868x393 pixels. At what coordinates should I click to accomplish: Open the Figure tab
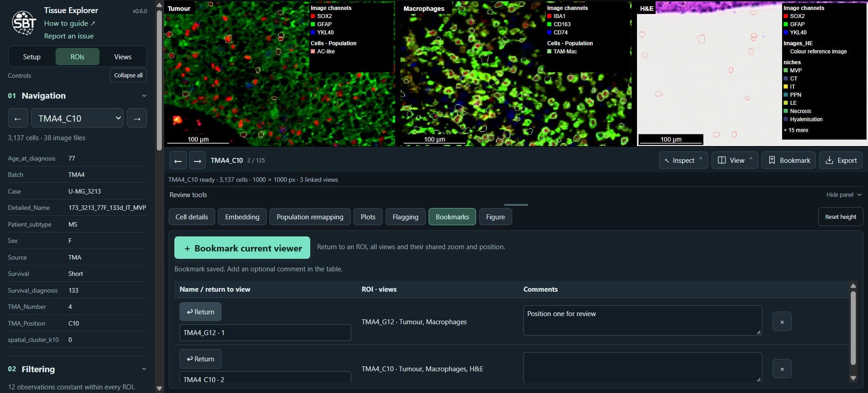coord(495,217)
